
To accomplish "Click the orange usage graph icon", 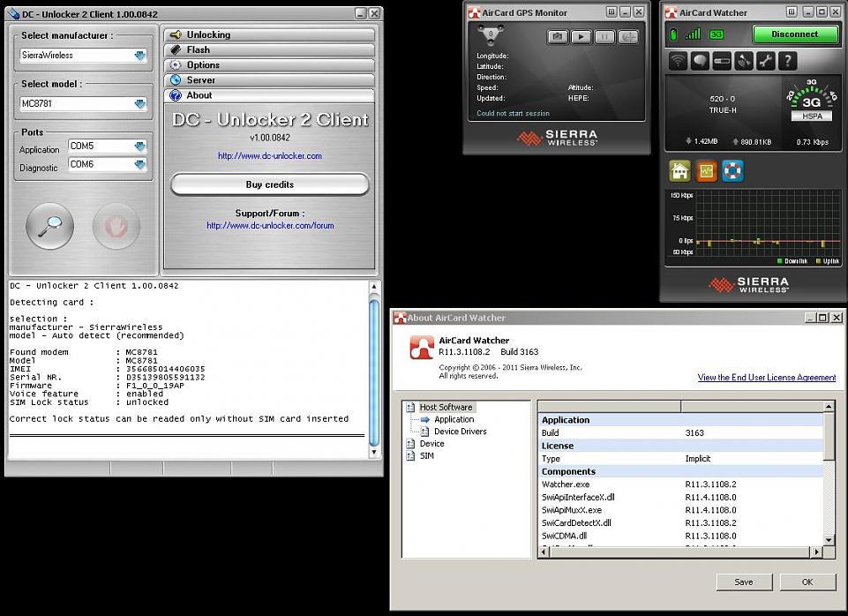I will [706, 170].
